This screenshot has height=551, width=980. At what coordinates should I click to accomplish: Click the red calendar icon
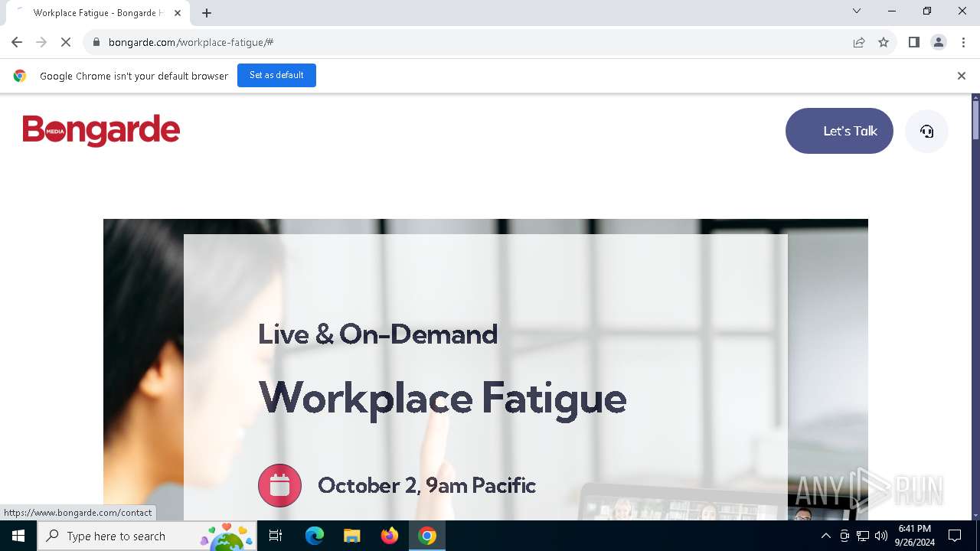click(x=279, y=485)
